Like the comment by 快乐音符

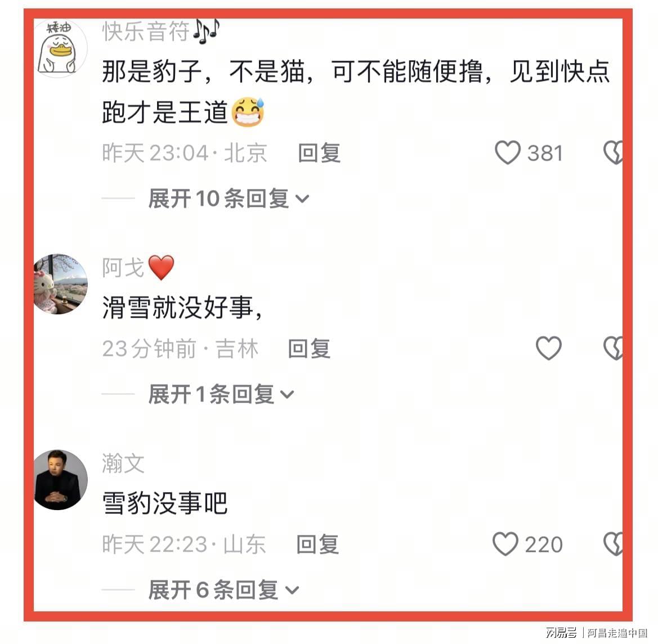tap(508, 152)
